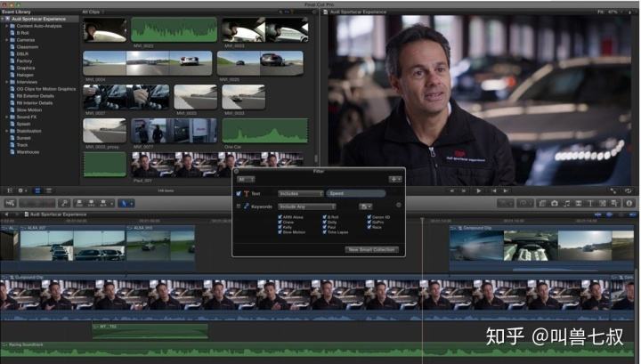This screenshot has width=641, height=364.
Task: Uncheck the GoPro keyword
Action: click(x=369, y=222)
